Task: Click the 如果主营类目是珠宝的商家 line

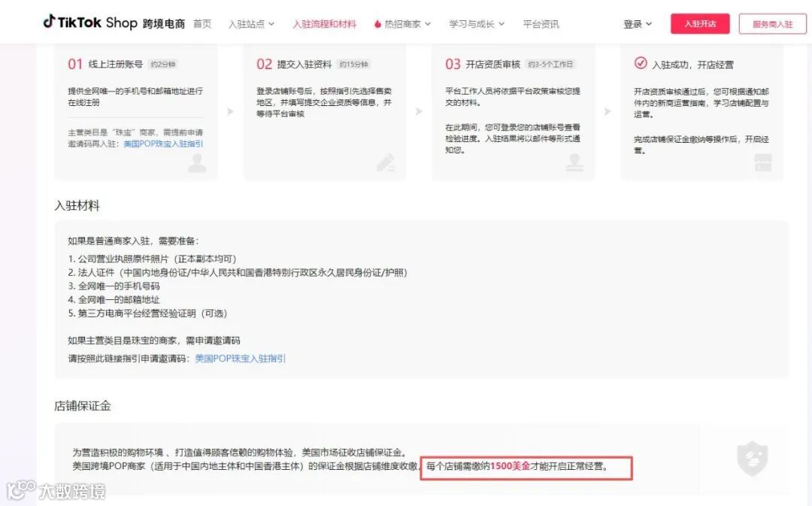Action: pos(154,341)
